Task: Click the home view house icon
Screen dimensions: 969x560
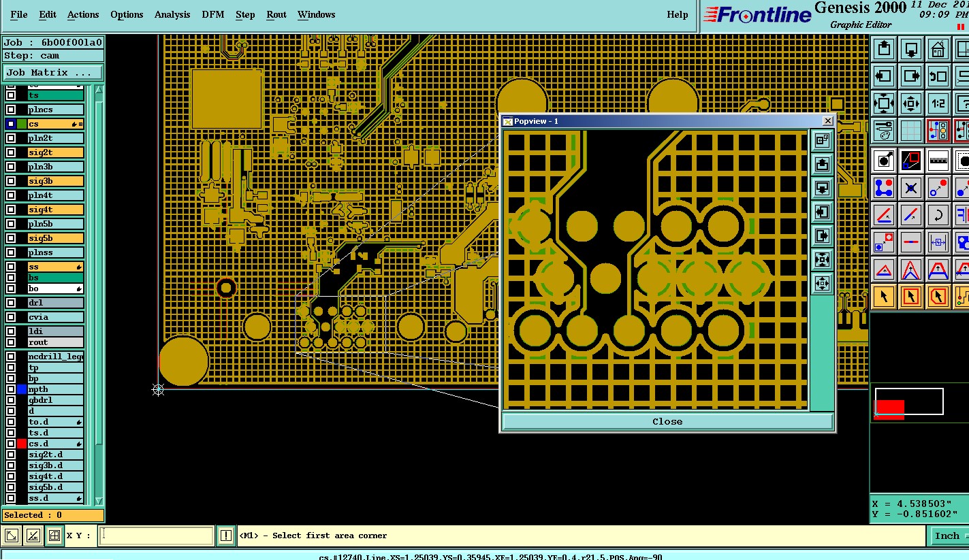Action: click(938, 49)
